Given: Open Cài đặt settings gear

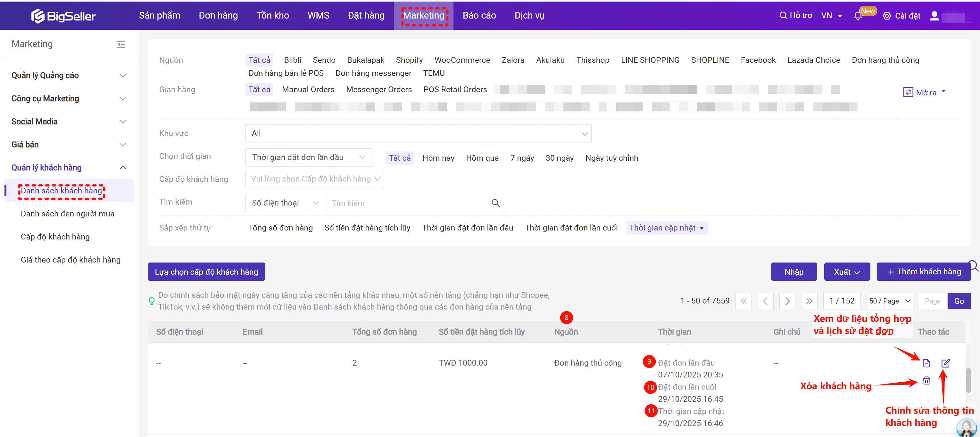Looking at the screenshot, I should (886, 16).
